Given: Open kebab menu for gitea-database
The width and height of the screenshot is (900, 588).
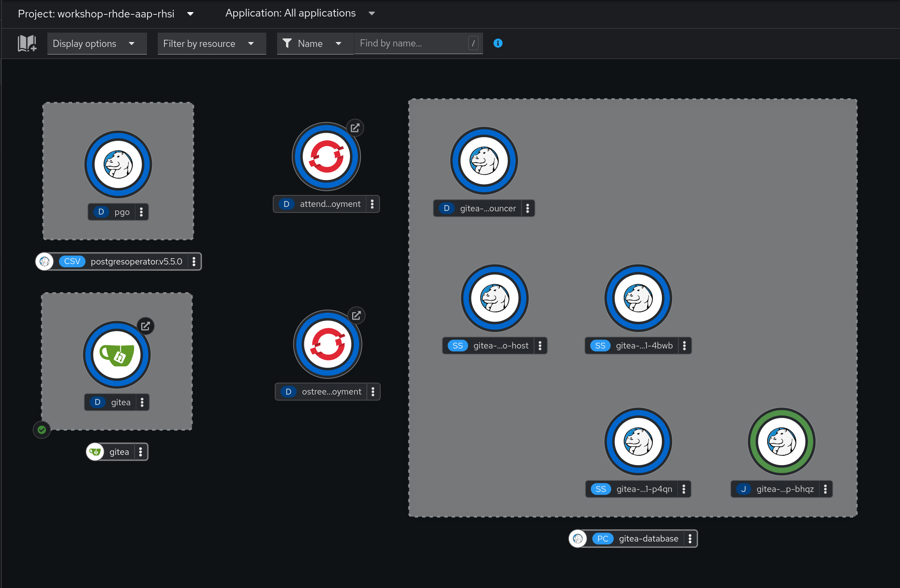Looking at the screenshot, I should pyautogui.click(x=690, y=538).
